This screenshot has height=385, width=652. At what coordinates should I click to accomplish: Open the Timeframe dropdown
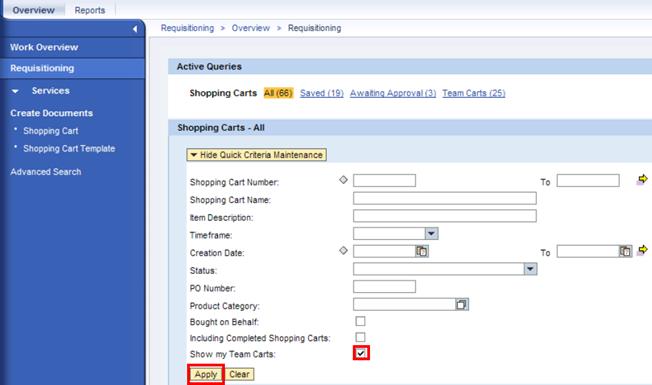click(431, 233)
